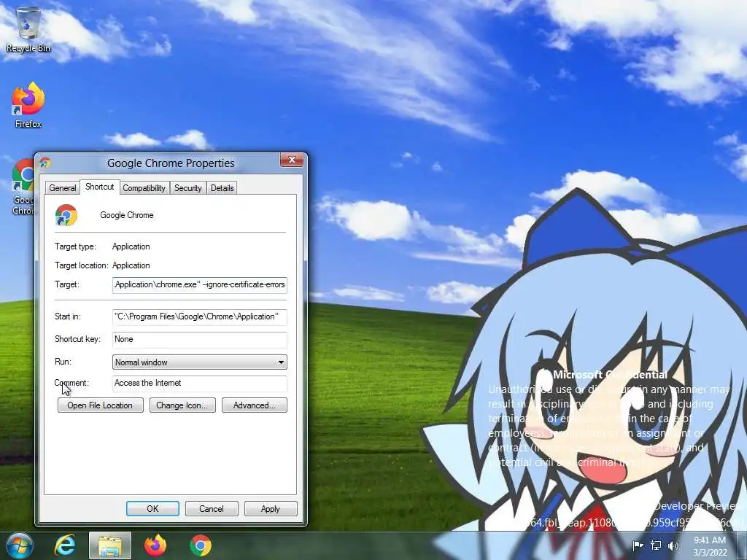The width and height of the screenshot is (747, 560).
Task: Focus the Start in field
Action: [x=200, y=316]
